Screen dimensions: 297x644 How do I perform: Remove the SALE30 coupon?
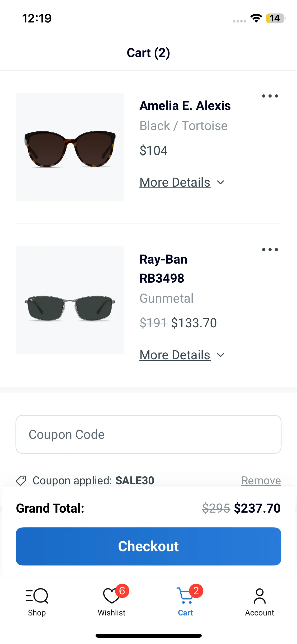tap(261, 481)
